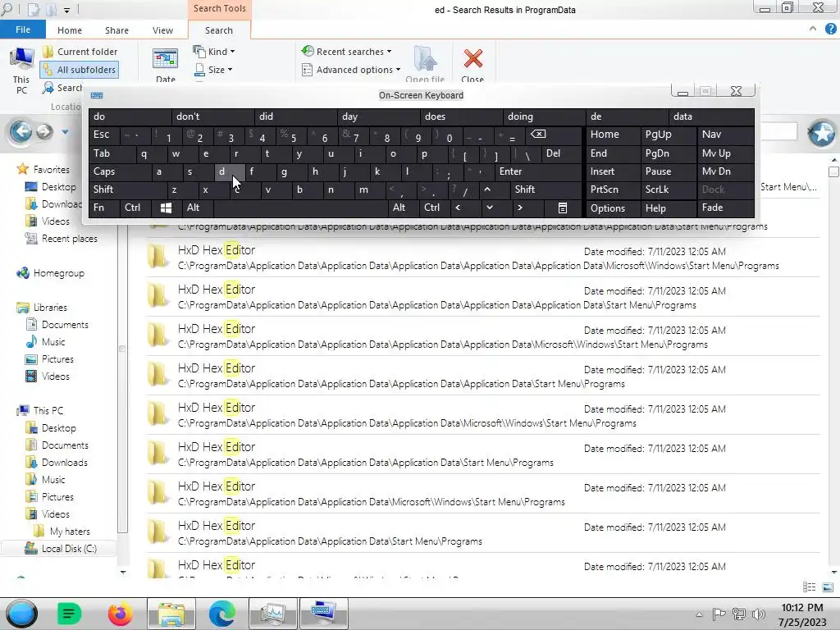Choose the "don't" word prediction
Screen dimensions: 840x630
[x=212, y=116]
